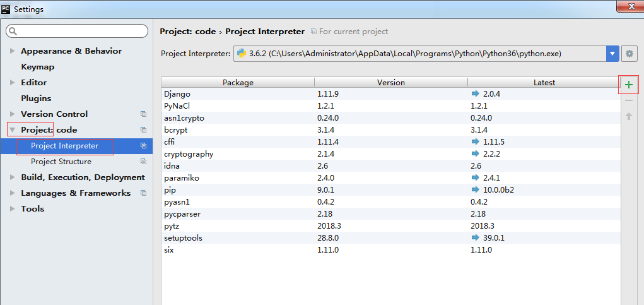Image resolution: width=644 pixels, height=305 pixels.
Task: Click the upgrade arrow in cffi row
Action: coord(475,142)
